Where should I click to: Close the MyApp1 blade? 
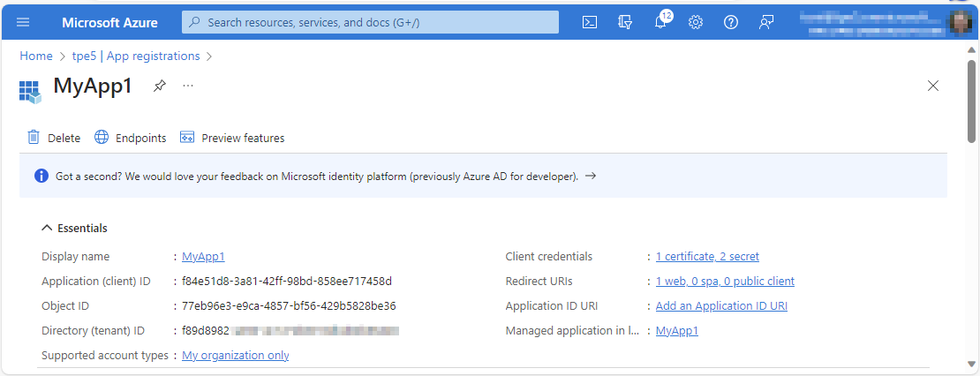coord(933,86)
